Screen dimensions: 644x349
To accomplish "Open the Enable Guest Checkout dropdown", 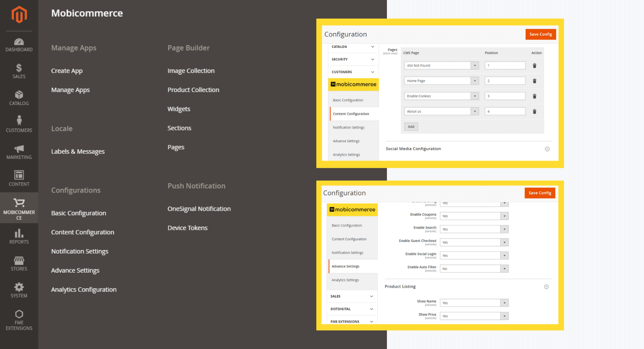I will [474, 242].
